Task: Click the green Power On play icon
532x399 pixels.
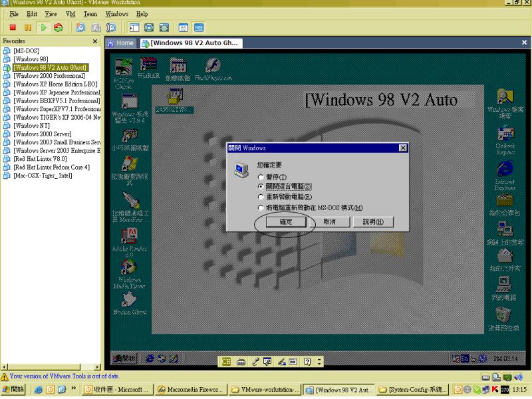Action: (43, 27)
